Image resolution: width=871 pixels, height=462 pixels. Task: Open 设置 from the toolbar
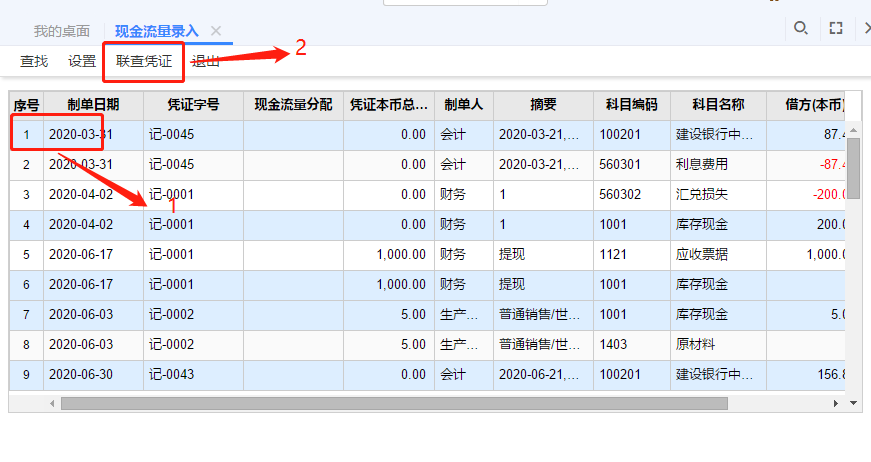(82, 61)
